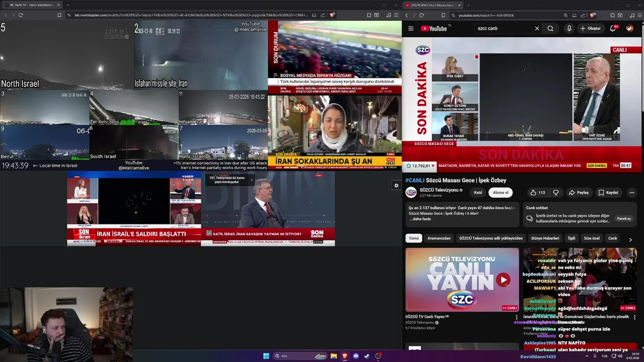Open the SÖZCÜ TV Canlı Yayın thumbnail

462,280
